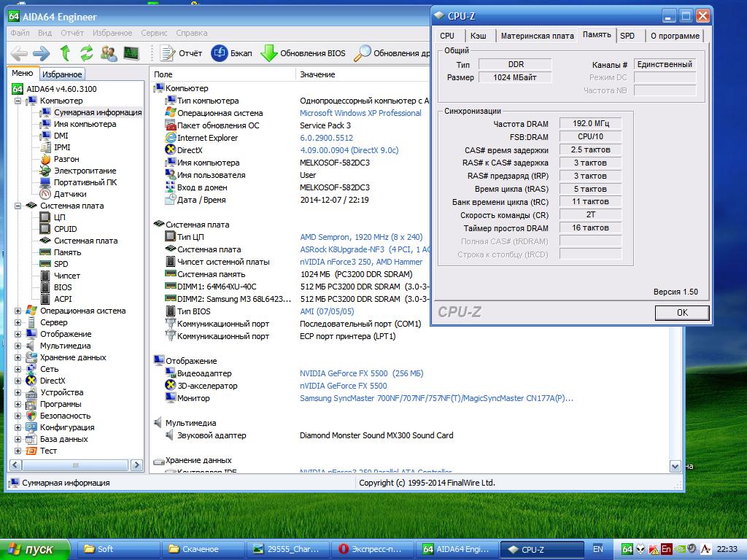747x560 pixels.
Task: Select Датчики sensor item in tree
Action: click(70, 194)
